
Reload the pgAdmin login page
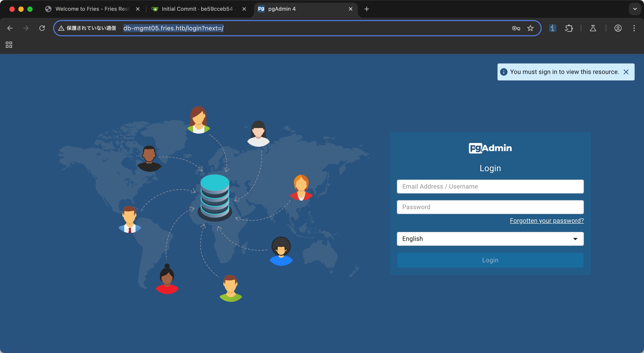tap(42, 28)
